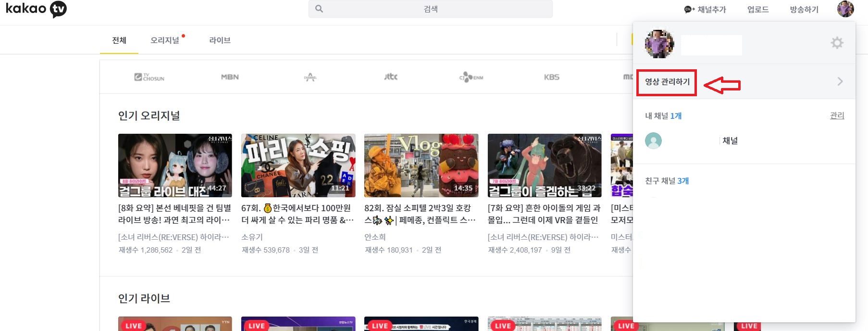868x331 pixels.
Task: Open KBS channel logo
Action: tap(552, 77)
